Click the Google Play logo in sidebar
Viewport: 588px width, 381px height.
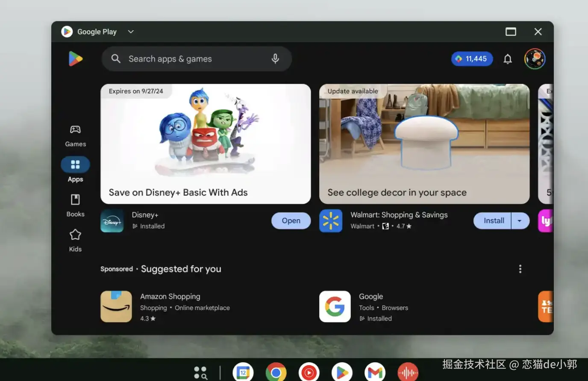point(75,59)
